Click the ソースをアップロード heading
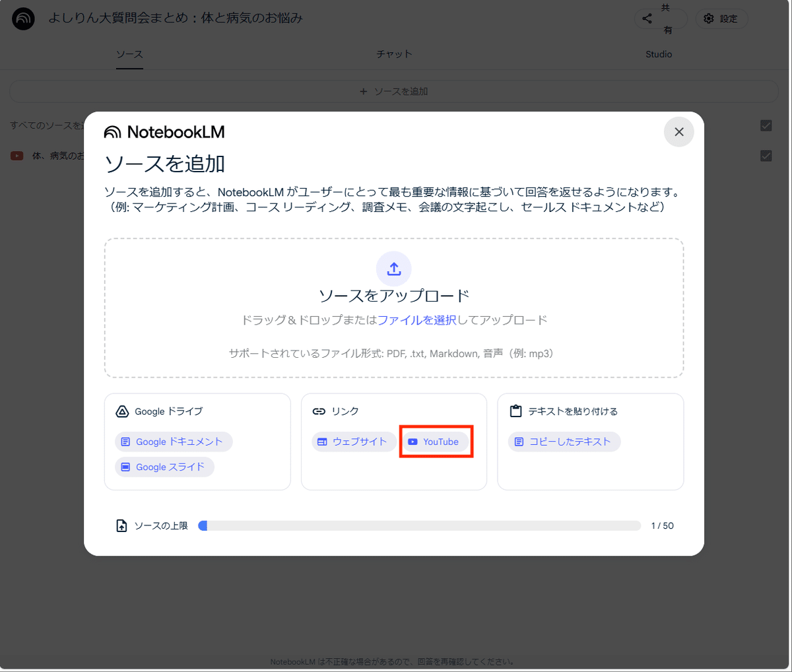Screen dimensions: 792x672 click(x=394, y=296)
